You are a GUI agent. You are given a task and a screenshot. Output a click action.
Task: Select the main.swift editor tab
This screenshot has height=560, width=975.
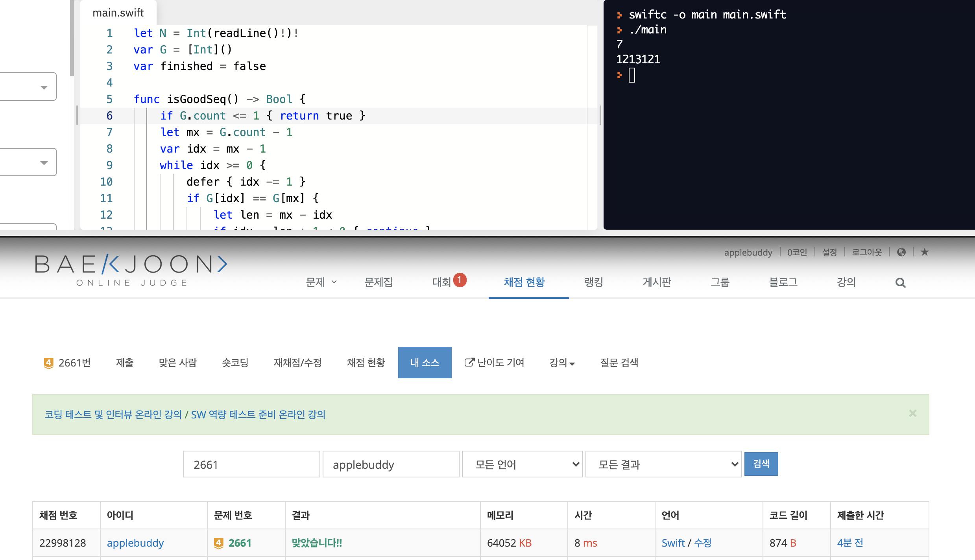[x=118, y=13]
